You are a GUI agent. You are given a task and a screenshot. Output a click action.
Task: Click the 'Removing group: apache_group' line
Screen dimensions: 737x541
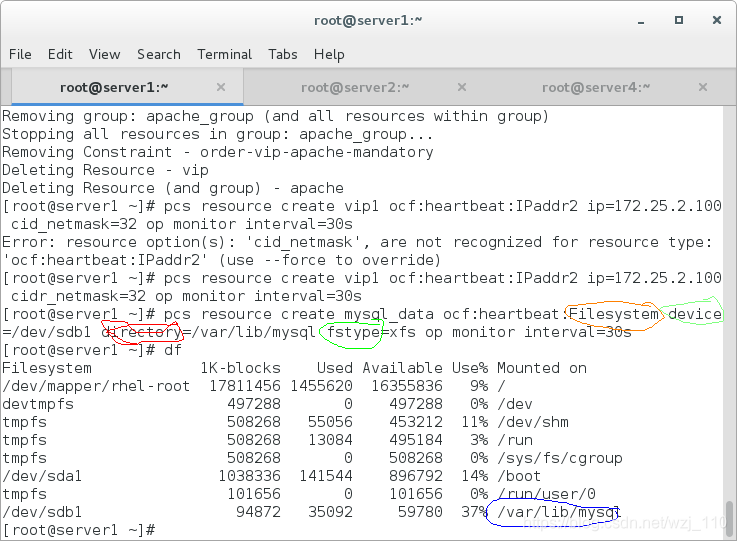[275, 116]
